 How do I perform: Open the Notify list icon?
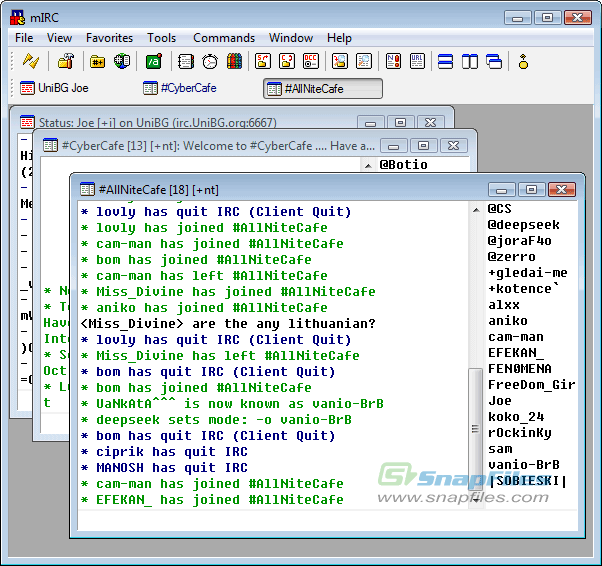(394, 61)
